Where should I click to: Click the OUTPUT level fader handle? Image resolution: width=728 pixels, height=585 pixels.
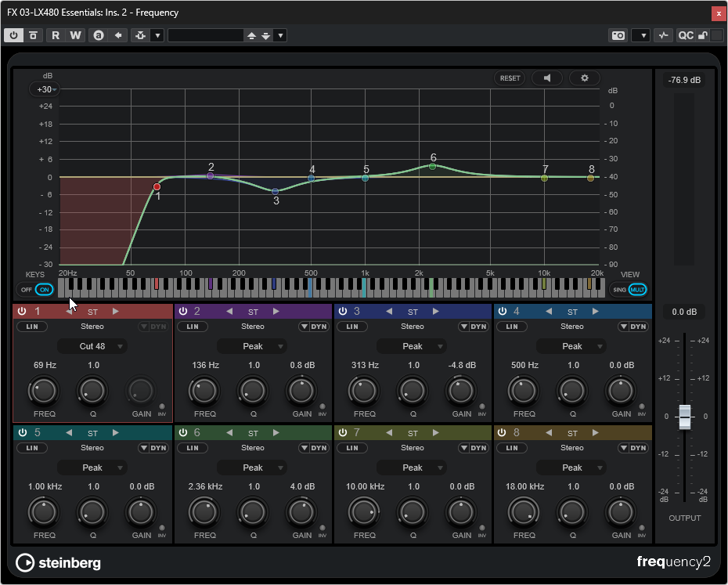pyautogui.click(x=685, y=417)
